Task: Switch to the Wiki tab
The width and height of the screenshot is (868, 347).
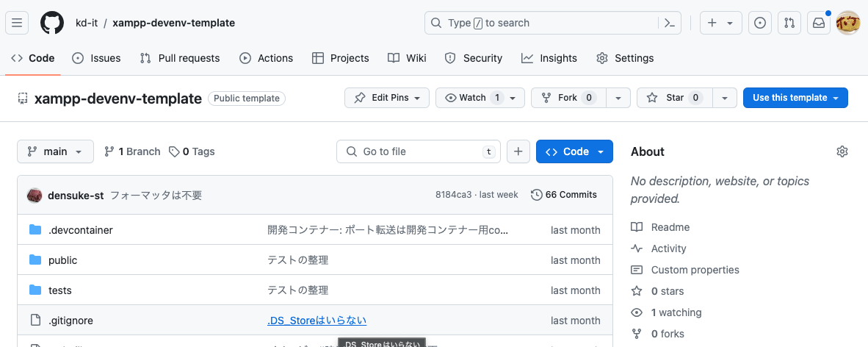Action: coord(407,58)
